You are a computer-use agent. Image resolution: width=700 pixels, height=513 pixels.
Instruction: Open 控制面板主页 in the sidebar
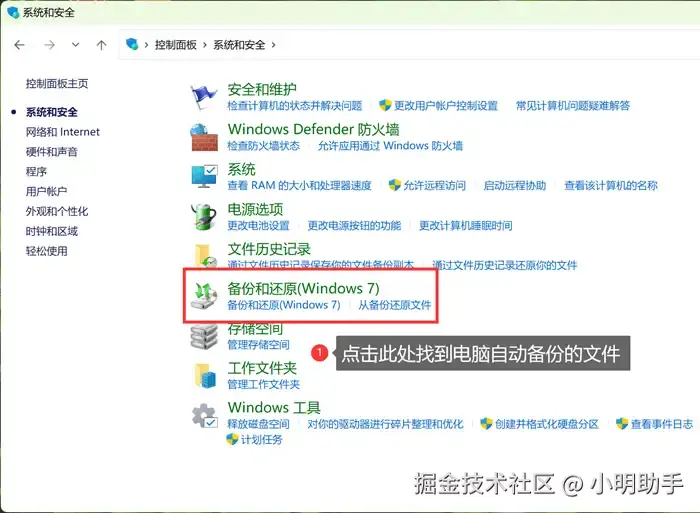click(57, 83)
